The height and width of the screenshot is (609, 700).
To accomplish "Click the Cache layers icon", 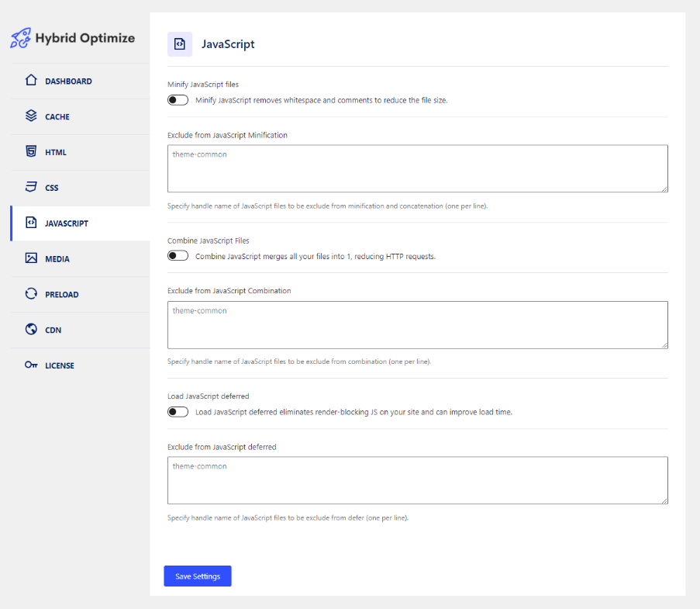I will tap(31, 116).
